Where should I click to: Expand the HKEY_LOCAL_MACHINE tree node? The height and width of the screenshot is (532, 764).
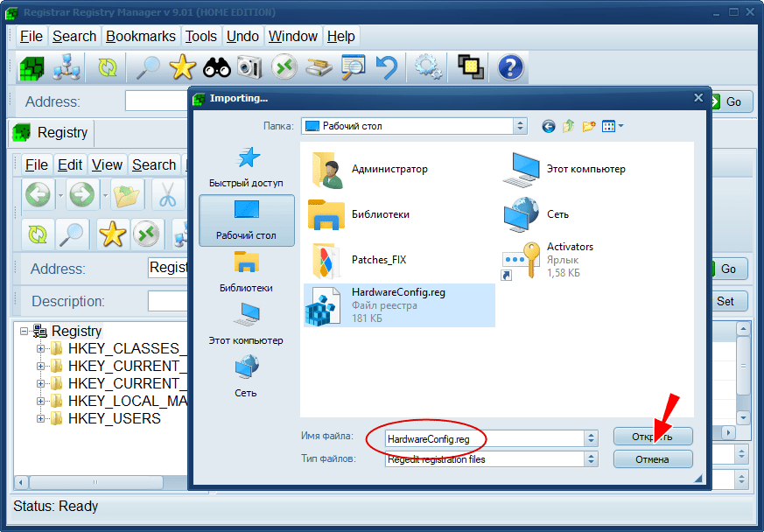point(40,402)
